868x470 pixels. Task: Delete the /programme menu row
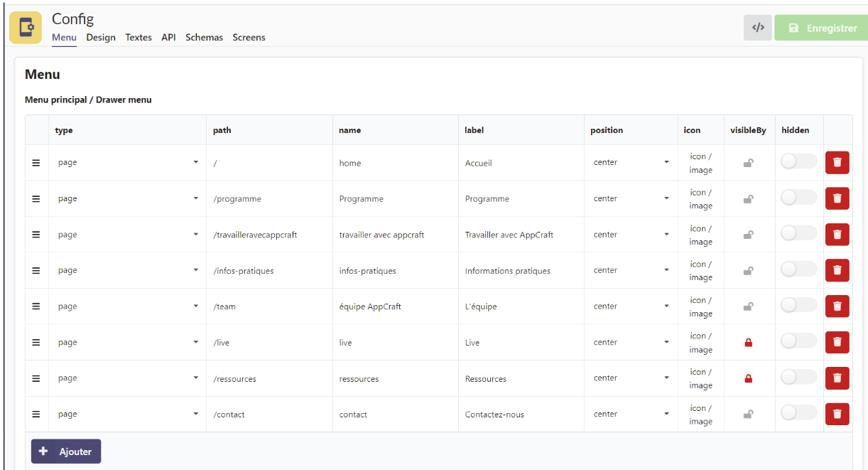(837, 198)
